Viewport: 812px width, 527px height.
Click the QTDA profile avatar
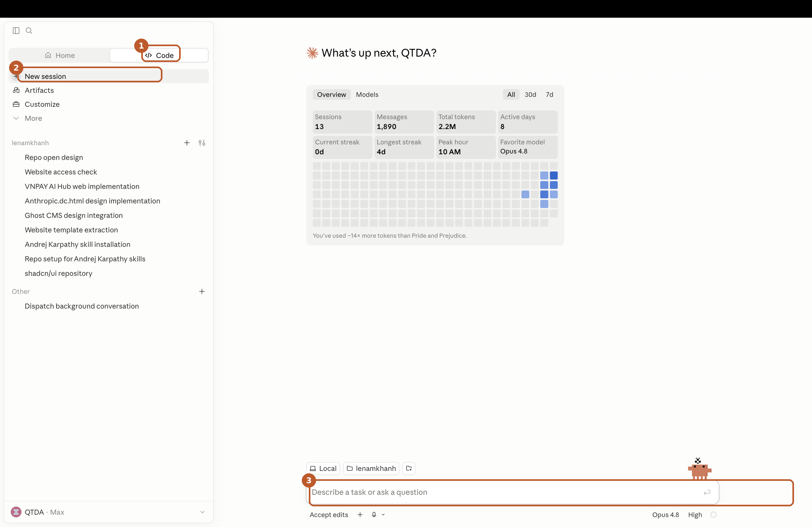coord(16,512)
